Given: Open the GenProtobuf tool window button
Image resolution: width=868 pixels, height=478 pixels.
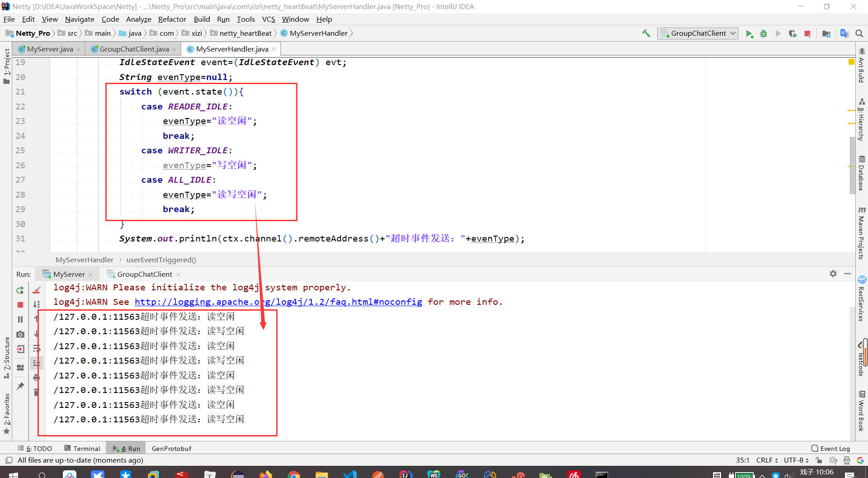Looking at the screenshot, I should click(171, 449).
